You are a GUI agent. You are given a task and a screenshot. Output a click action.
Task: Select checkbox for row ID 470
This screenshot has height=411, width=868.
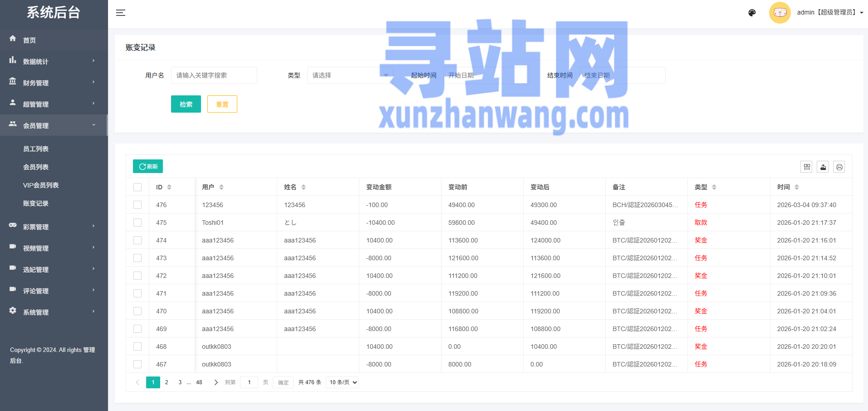(x=137, y=311)
